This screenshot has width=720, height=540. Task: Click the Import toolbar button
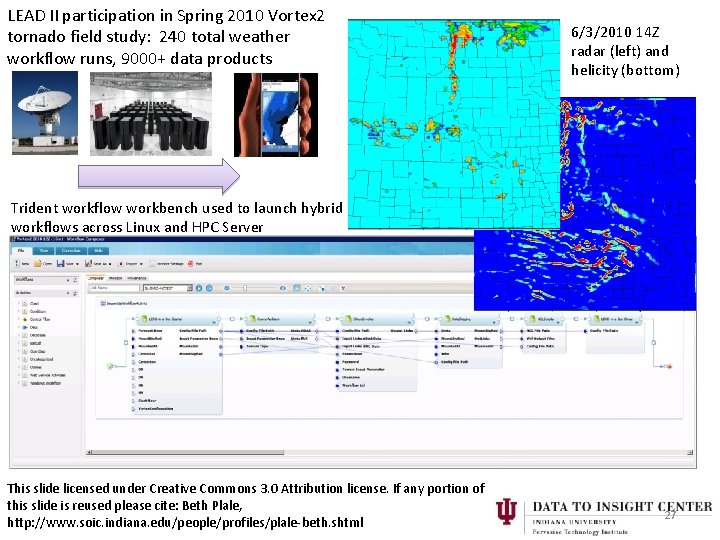coord(128,264)
